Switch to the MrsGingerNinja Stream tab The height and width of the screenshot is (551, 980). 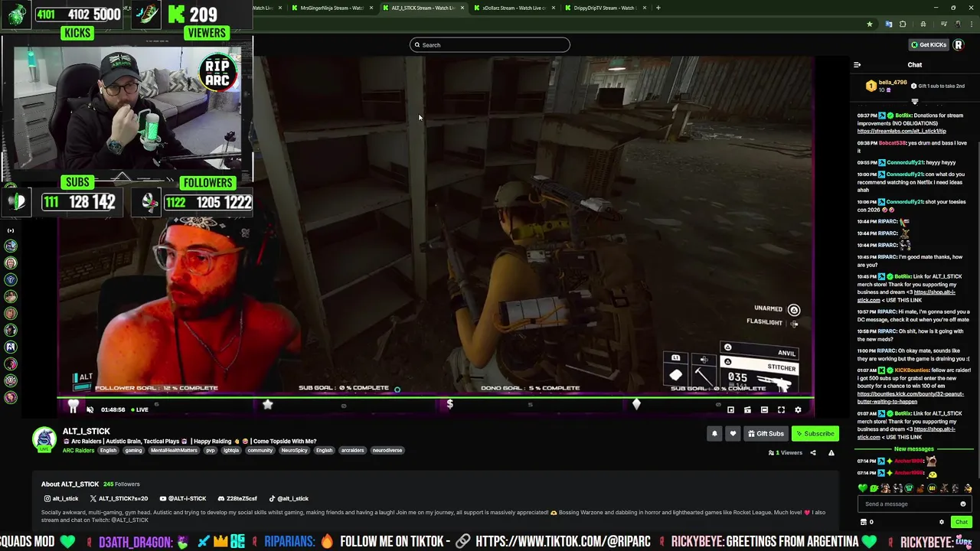point(332,8)
